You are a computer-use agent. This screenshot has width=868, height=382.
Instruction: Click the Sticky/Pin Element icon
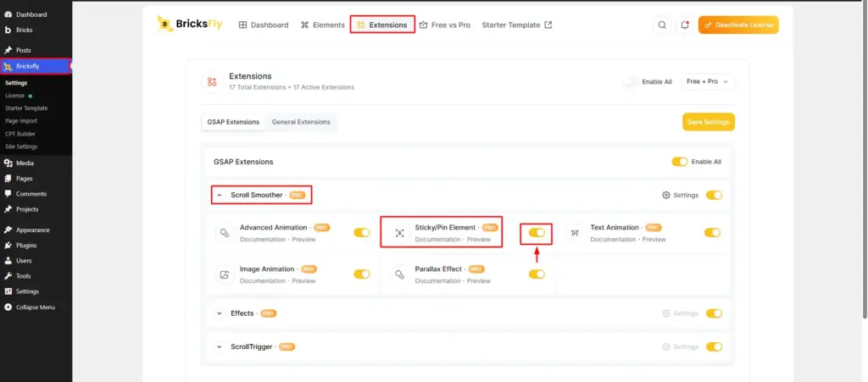(x=400, y=233)
